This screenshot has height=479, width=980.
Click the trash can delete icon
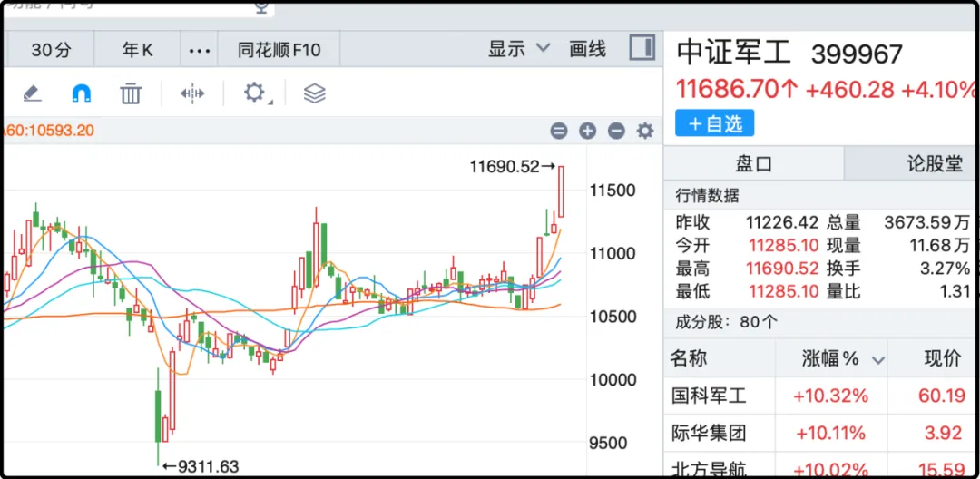coord(132,93)
